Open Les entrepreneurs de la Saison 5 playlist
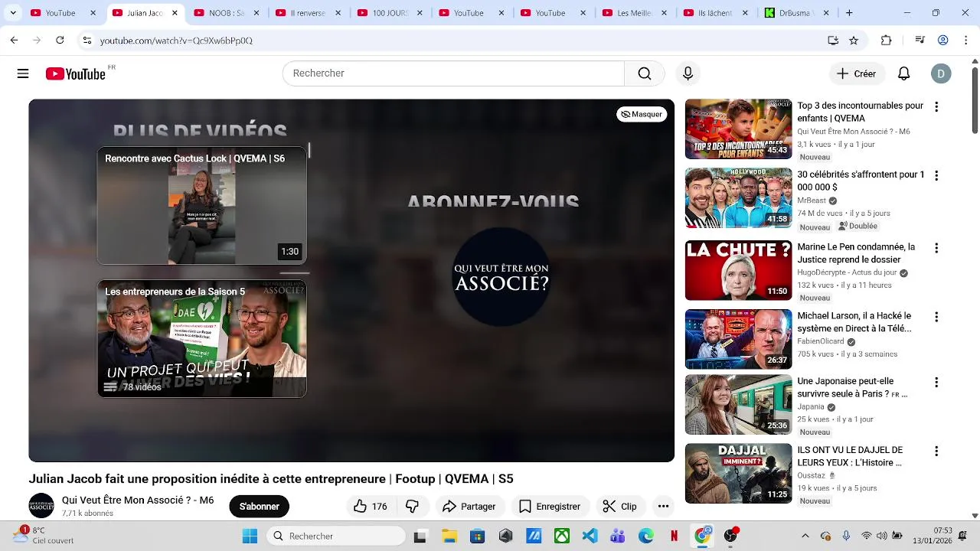 pos(202,338)
